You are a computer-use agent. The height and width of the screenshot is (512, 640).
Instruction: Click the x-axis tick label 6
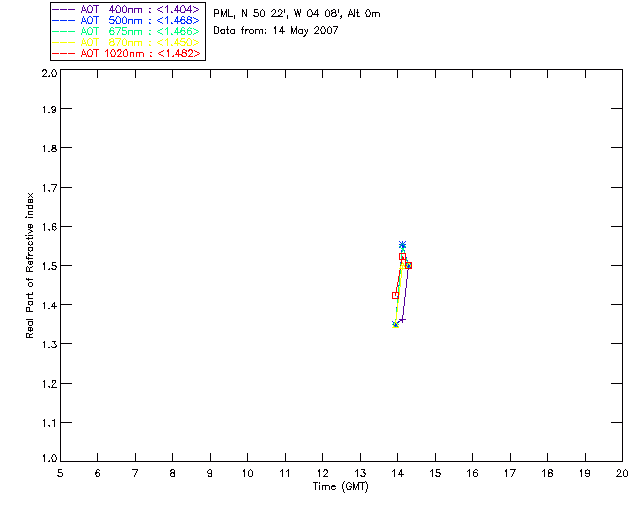point(98,473)
